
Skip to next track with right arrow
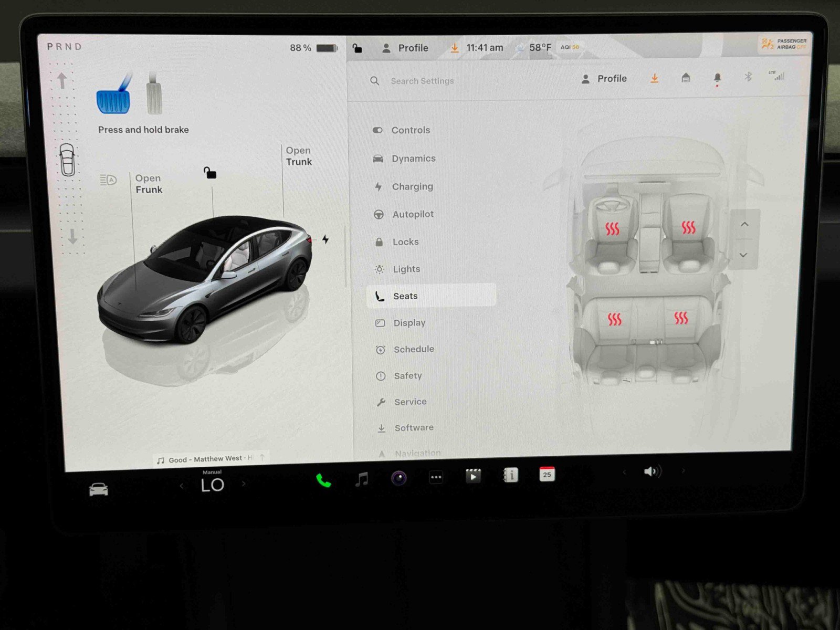click(x=684, y=471)
